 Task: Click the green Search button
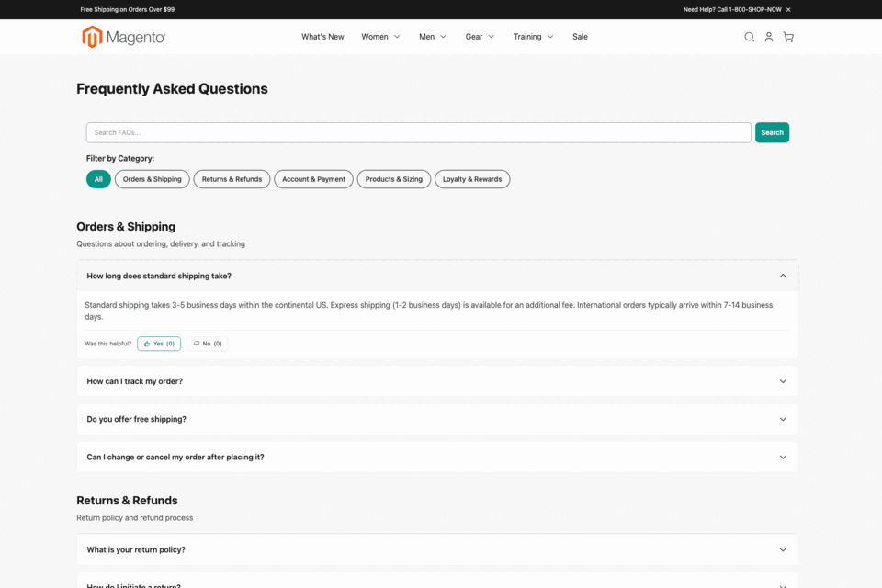[x=772, y=132]
